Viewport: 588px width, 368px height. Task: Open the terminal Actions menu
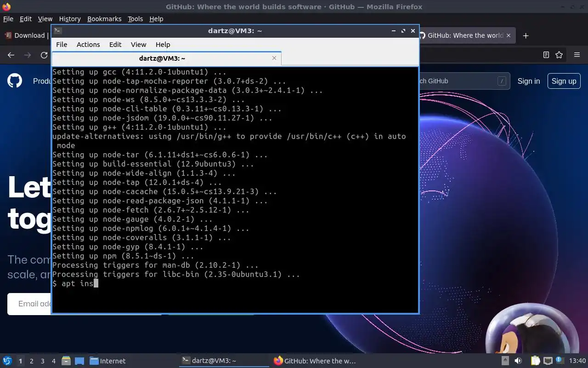(88, 45)
